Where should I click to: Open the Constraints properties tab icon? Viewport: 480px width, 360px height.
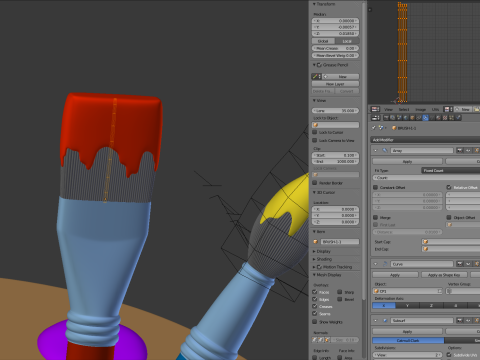tap(419, 118)
